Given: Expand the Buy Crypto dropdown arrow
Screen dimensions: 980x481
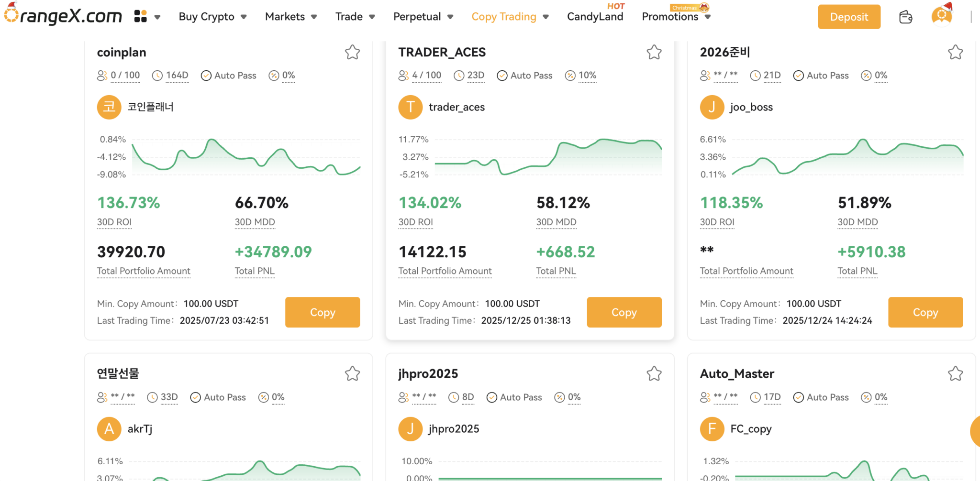Looking at the screenshot, I should point(244,17).
